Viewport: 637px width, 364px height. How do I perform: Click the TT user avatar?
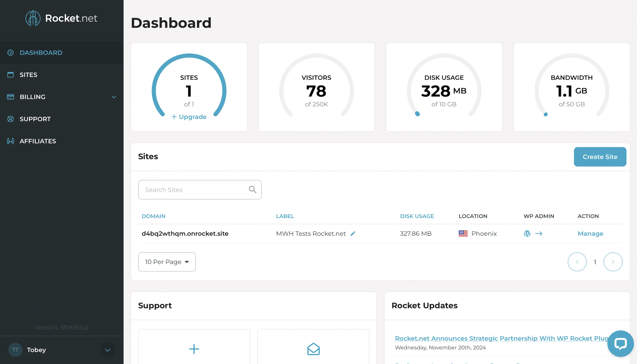tap(15, 350)
